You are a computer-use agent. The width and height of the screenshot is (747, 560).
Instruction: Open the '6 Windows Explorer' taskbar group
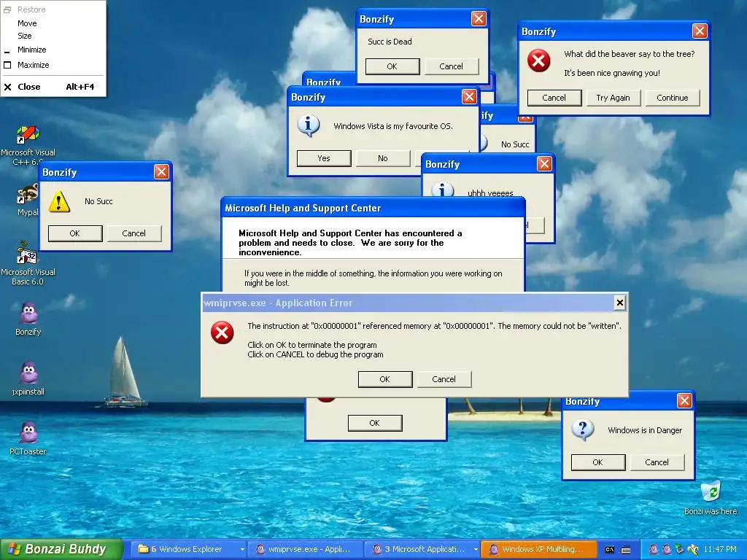pos(188,550)
